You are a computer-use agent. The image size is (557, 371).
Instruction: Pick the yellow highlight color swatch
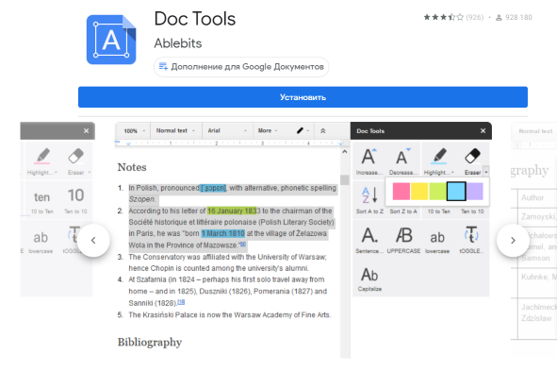420,192
